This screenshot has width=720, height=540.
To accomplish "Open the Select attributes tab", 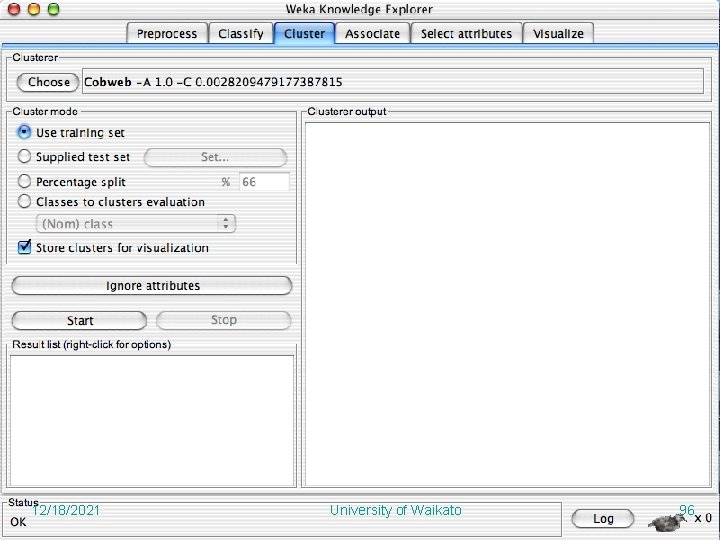I will click(466, 34).
